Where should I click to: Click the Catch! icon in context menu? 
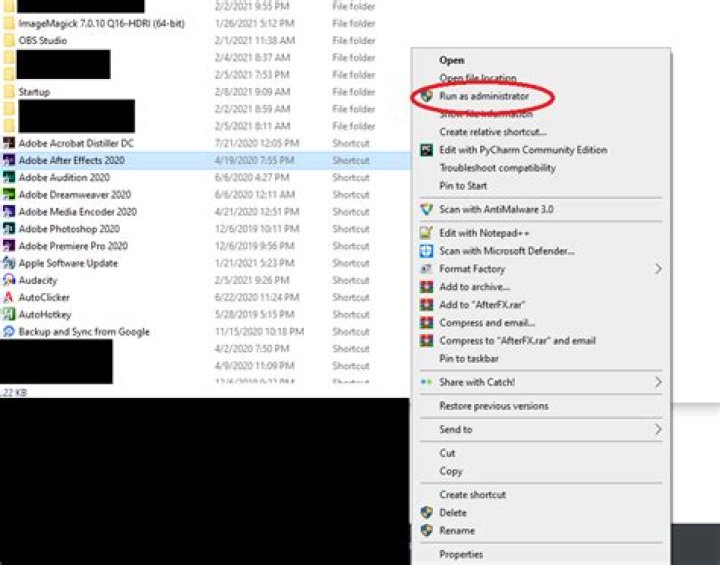tap(427, 382)
